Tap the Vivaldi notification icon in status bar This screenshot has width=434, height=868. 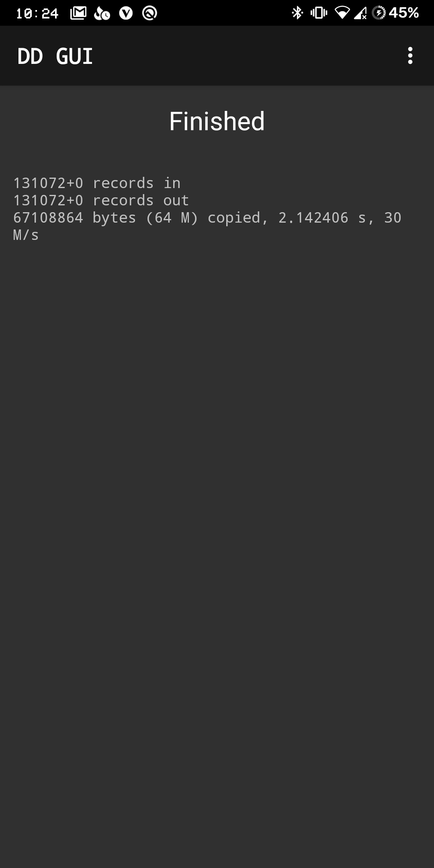[126, 13]
